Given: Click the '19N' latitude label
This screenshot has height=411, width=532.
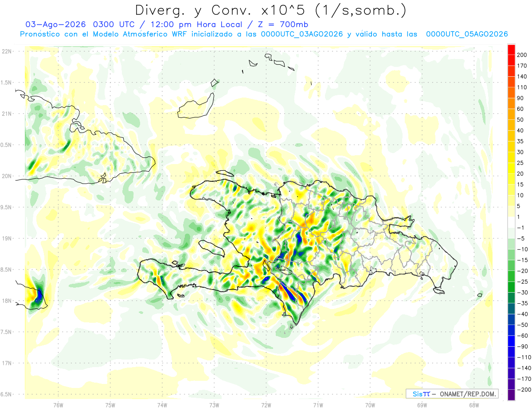Looking at the screenshot, I should pos(7,238).
